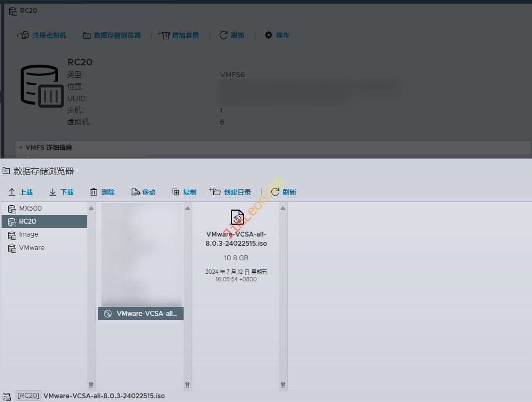Image resolution: width=532 pixels, height=402 pixels.
Task: Click 注册虚拟机 (Register VM) button
Action: click(43, 35)
